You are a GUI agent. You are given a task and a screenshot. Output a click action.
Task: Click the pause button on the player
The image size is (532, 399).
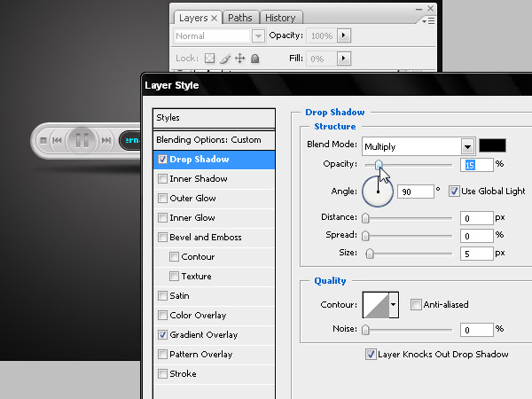(82, 140)
